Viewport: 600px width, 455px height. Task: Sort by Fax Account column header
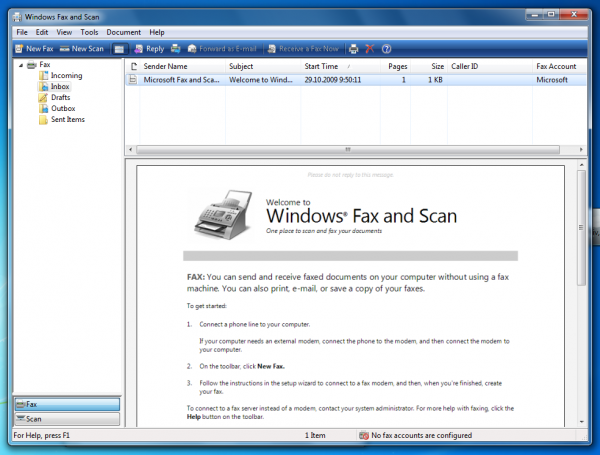tap(559, 66)
